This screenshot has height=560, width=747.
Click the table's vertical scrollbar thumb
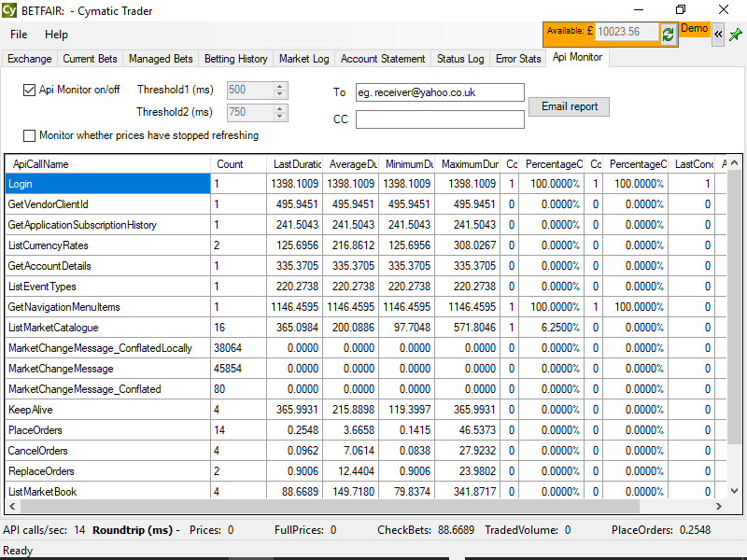coord(735,307)
